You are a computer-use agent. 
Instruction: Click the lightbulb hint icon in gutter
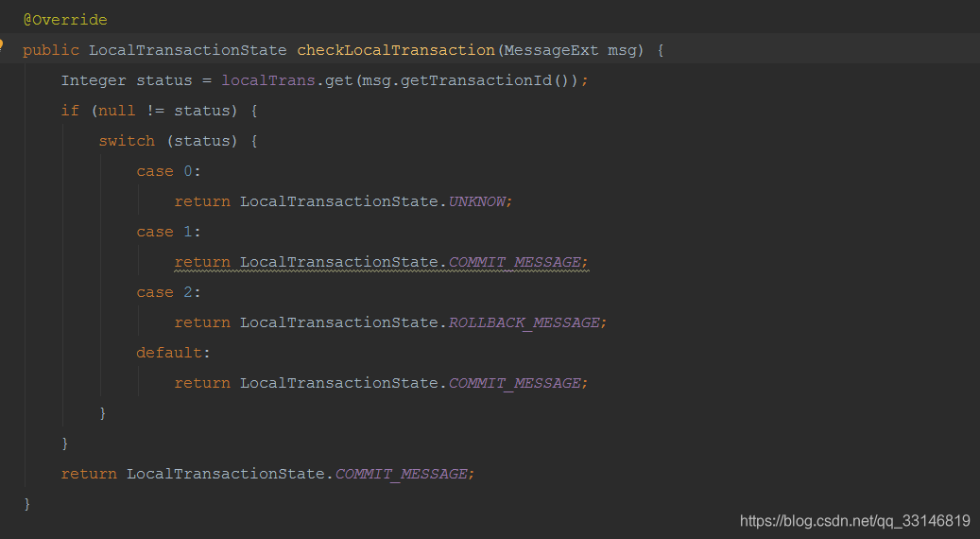[1, 45]
